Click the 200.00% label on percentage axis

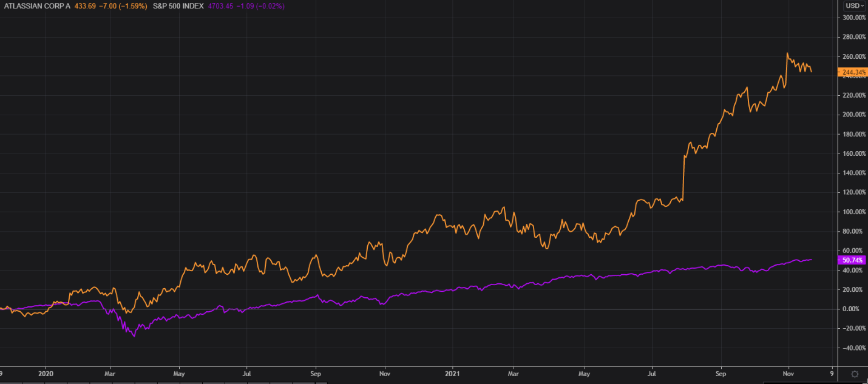[852, 115]
